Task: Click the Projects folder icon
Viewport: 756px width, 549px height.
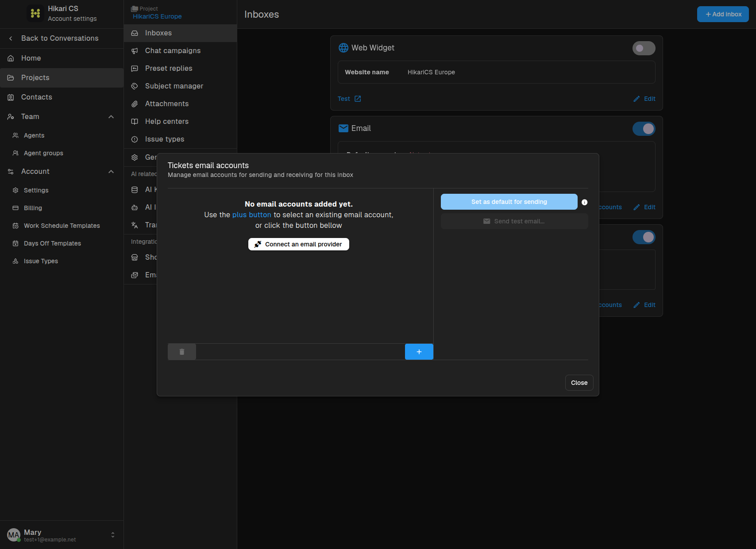Action: point(11,78)
